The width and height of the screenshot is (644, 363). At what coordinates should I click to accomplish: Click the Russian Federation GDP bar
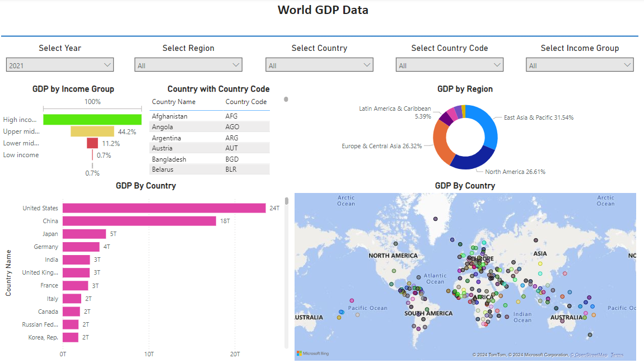click(x=71, y=324)
